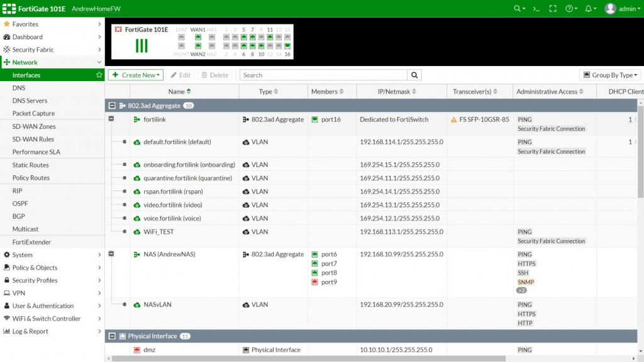The width and height of the screenshot is (644, 362).
Task: Collapse the fortilink interface tree
Action: (111, 119)
